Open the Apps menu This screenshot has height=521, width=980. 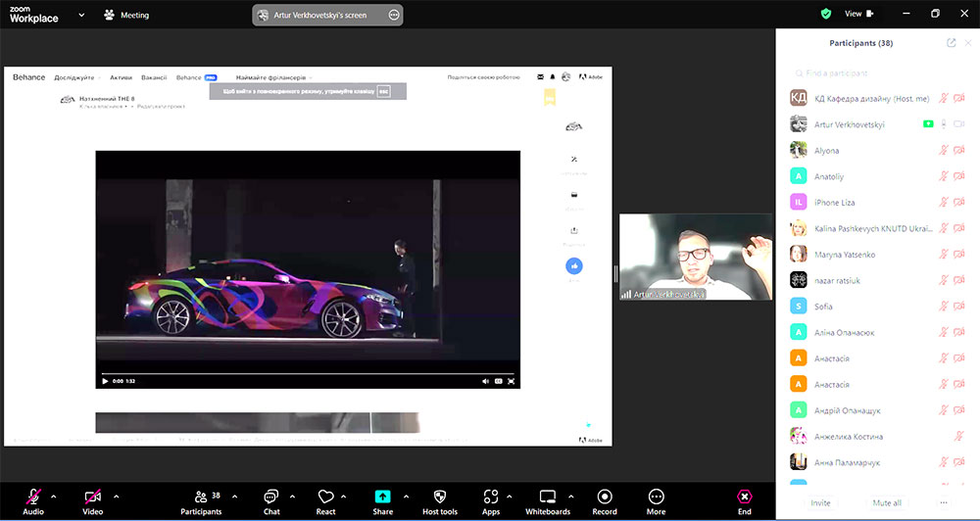(491, 501)
